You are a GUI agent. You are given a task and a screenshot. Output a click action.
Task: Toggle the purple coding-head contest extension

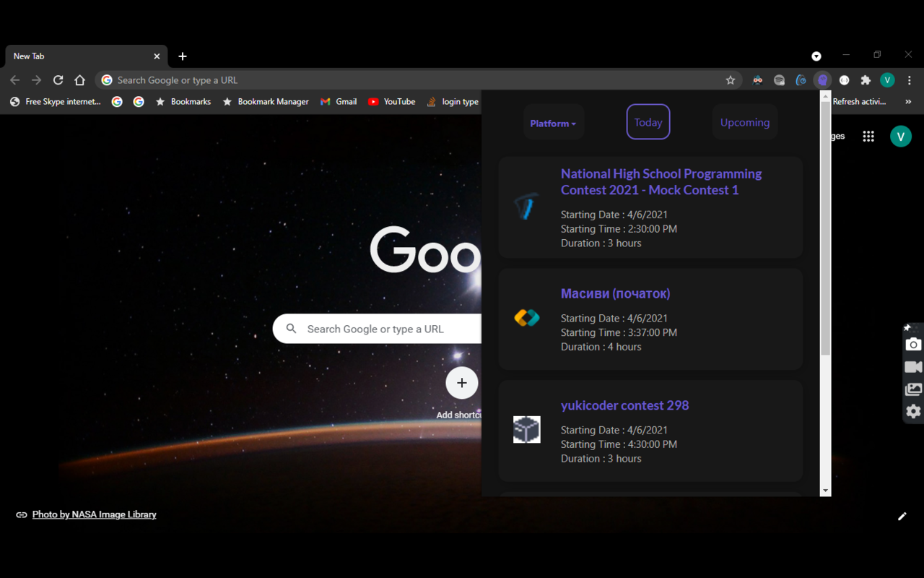coord(822,80)
